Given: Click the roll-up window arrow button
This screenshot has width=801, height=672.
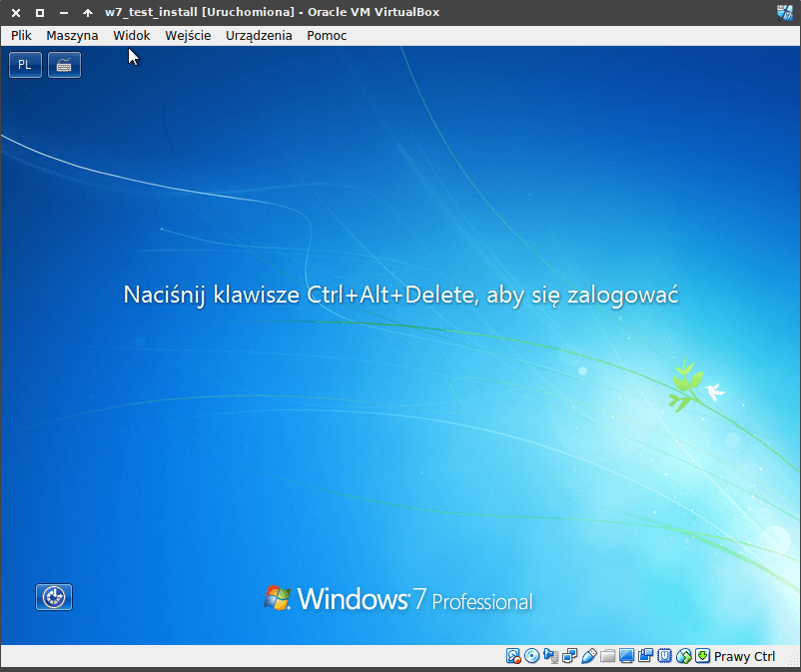Looking at the screenshot, I should (88, 13).
